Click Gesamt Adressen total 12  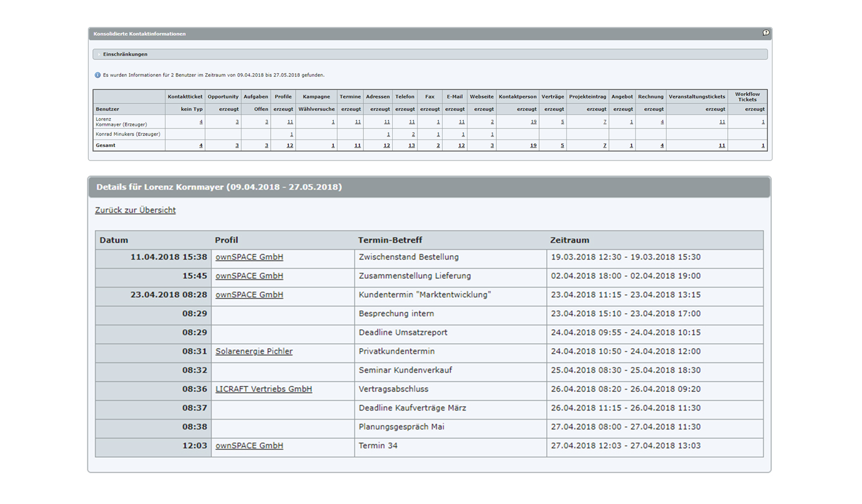[387, 145]
